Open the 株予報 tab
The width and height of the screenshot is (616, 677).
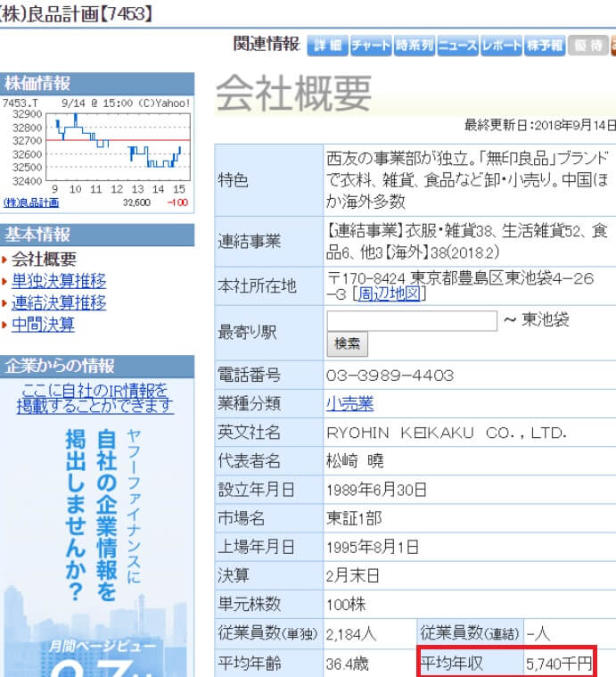pyautogui.click(x=545, y=45)
